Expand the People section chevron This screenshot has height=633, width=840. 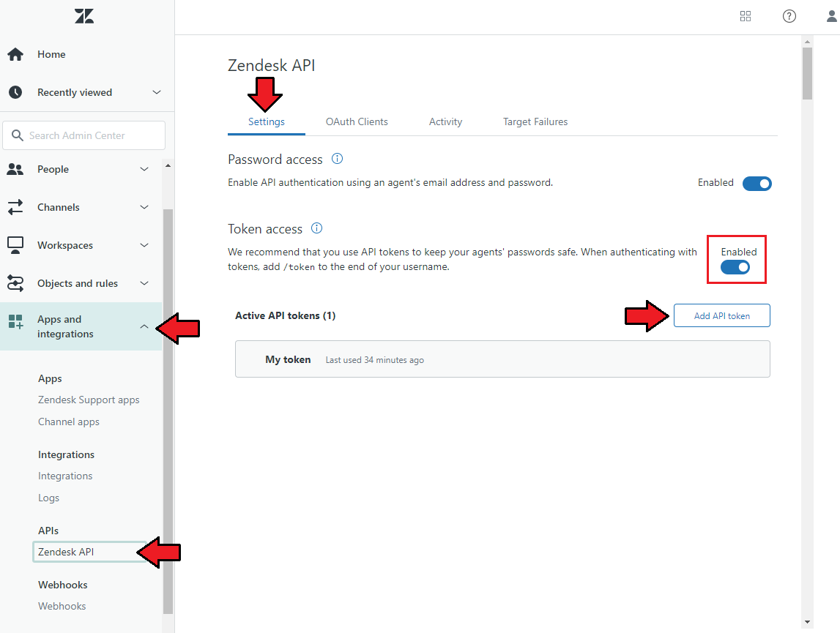point(144,169)
